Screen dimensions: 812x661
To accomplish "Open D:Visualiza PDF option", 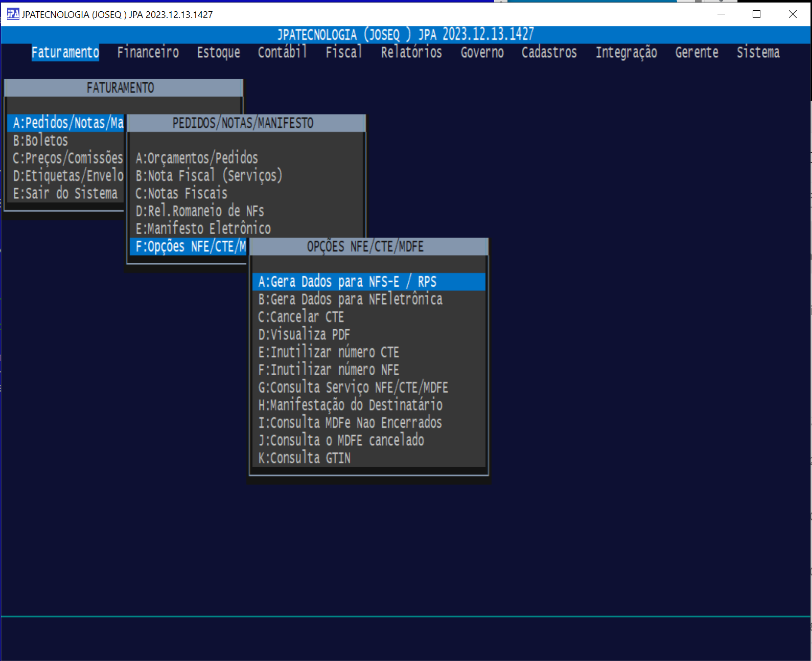I will (x=304, y=335).
